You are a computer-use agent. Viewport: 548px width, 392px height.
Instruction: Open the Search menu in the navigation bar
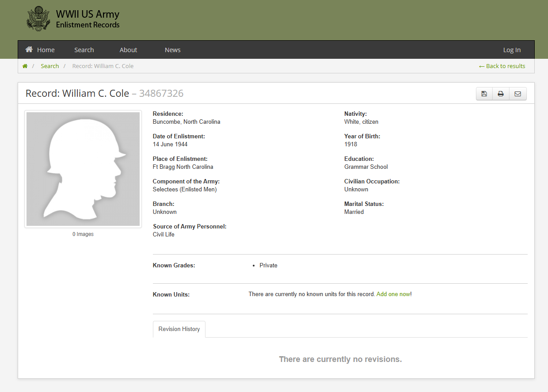pyautogui.click(x=84, y=50)
